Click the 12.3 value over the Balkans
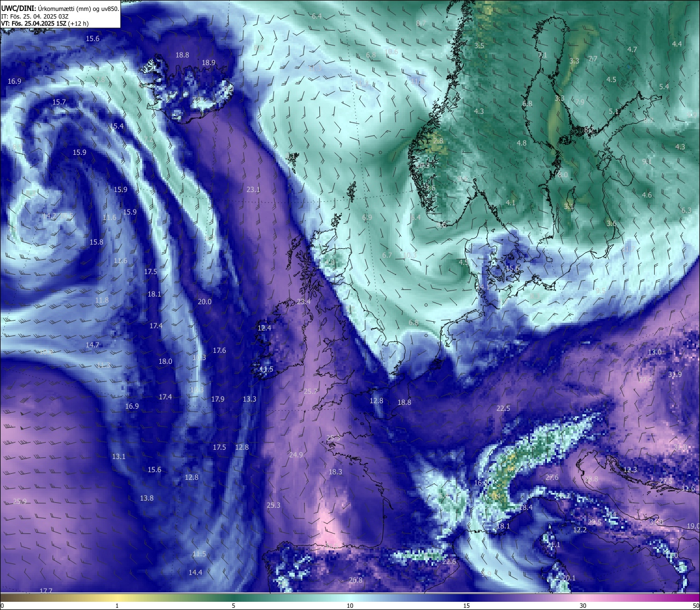Viewport: 700px width, 610px height. tap(630, 470)
